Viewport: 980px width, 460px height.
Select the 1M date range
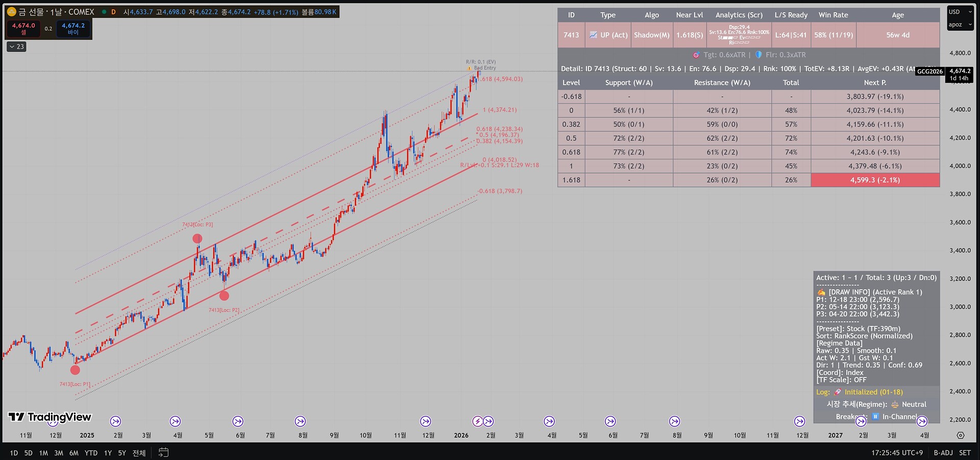pos(43,453)
